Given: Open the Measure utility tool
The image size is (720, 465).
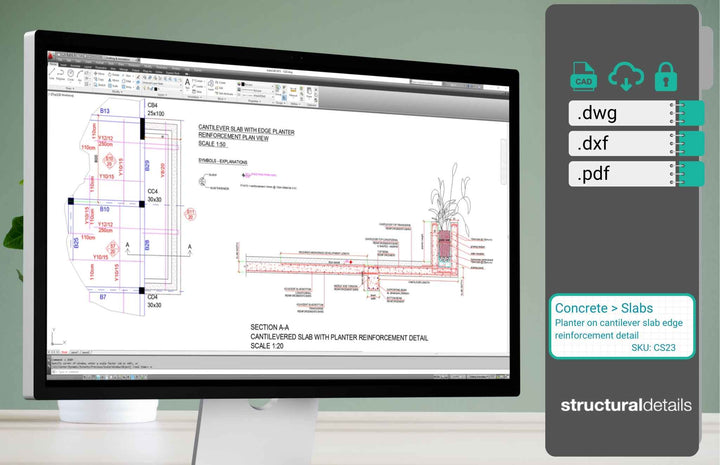Looking at the screenshot, I should coord(293,91).
